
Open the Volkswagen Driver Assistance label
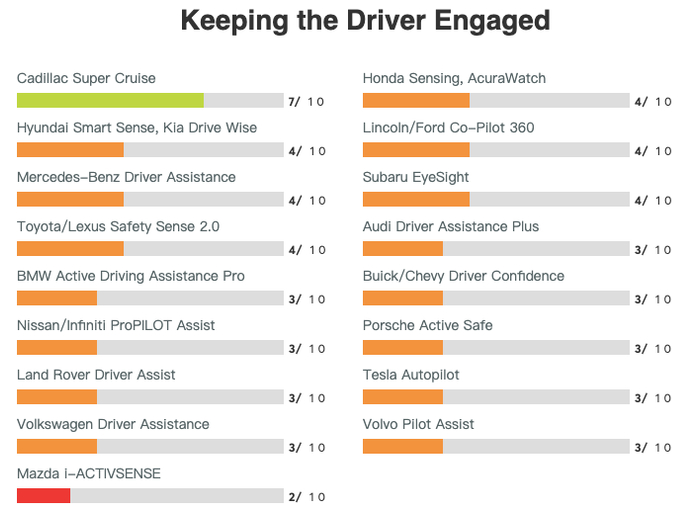[x=113, y=424]
